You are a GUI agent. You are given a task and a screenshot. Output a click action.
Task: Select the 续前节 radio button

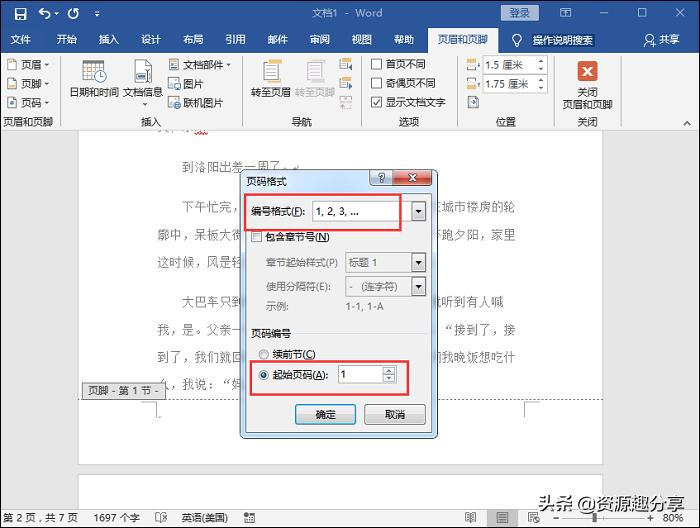pyautogui.click(x=264, y=354)
